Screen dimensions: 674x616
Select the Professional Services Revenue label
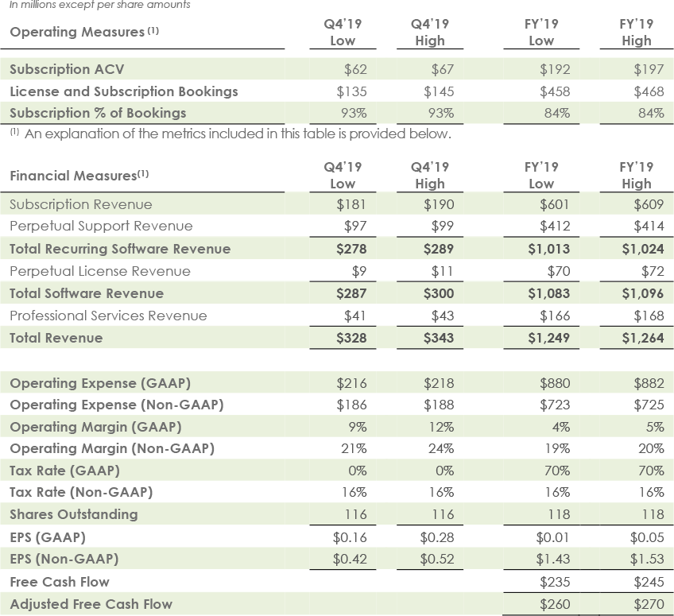pos(108,316)
